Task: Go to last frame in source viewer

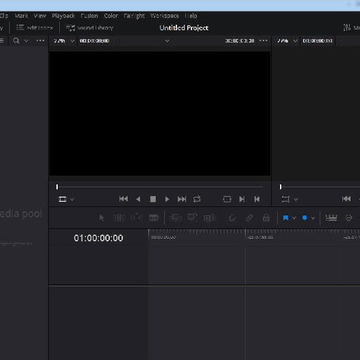Action: coord(182,199)
